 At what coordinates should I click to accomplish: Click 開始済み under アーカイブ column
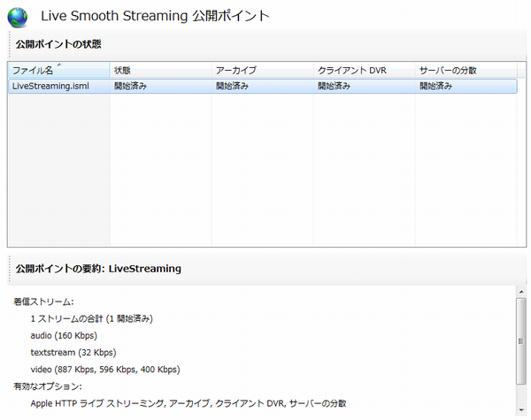click(x=232, y=86)
